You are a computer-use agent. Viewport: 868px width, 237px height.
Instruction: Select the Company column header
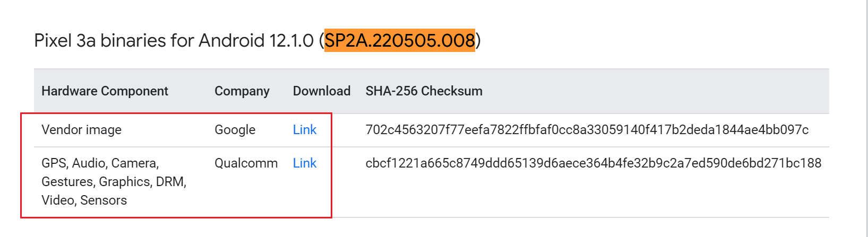point(242,91)
